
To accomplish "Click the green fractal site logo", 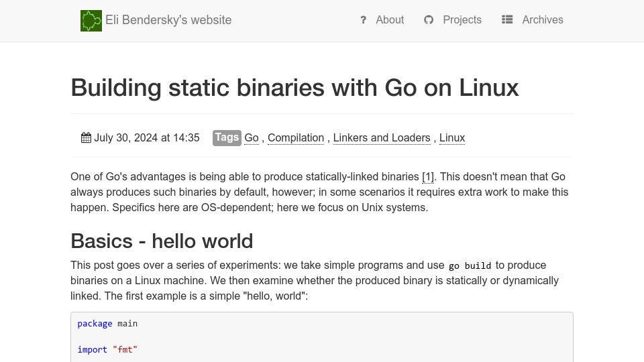I will [91, 21].
